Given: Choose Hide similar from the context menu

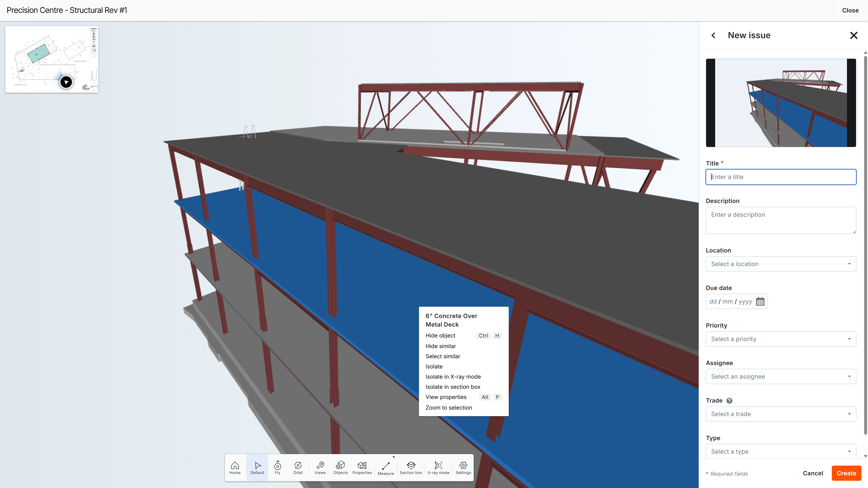Looking at the screenshot, I should point(440,346).
